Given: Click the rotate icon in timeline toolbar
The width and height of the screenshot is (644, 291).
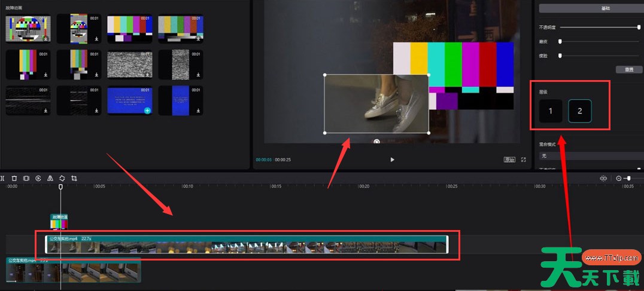Looking at the screenshot, I should point(62,178).
